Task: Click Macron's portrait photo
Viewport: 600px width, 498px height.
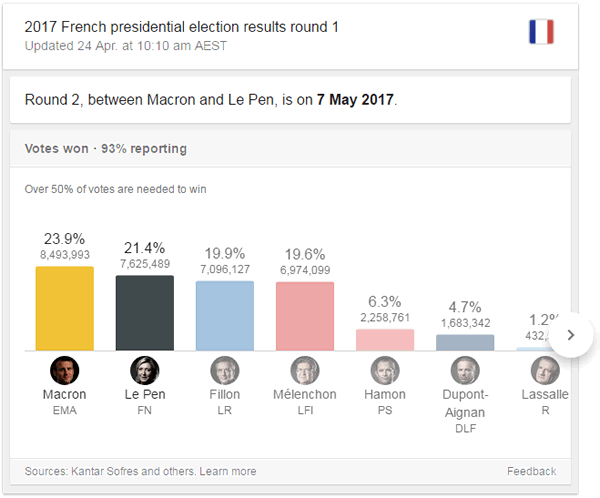Action: [65, 371]
